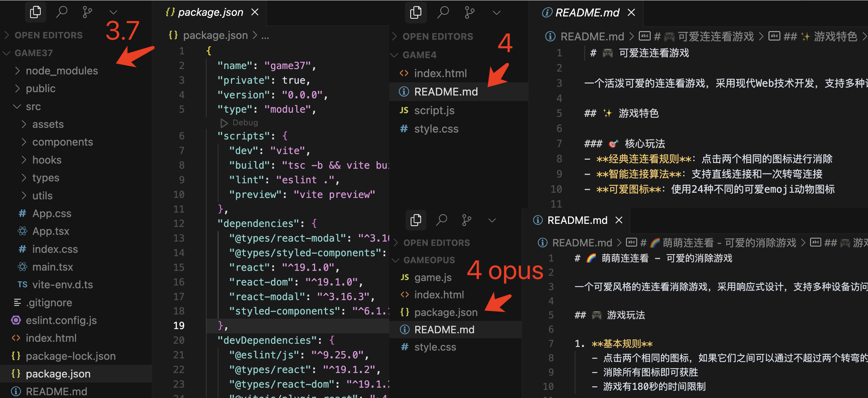This screenshot has width=868, height=398.
Task: Open Source Control icon in GAME37 window
Action: coord(87,12)
